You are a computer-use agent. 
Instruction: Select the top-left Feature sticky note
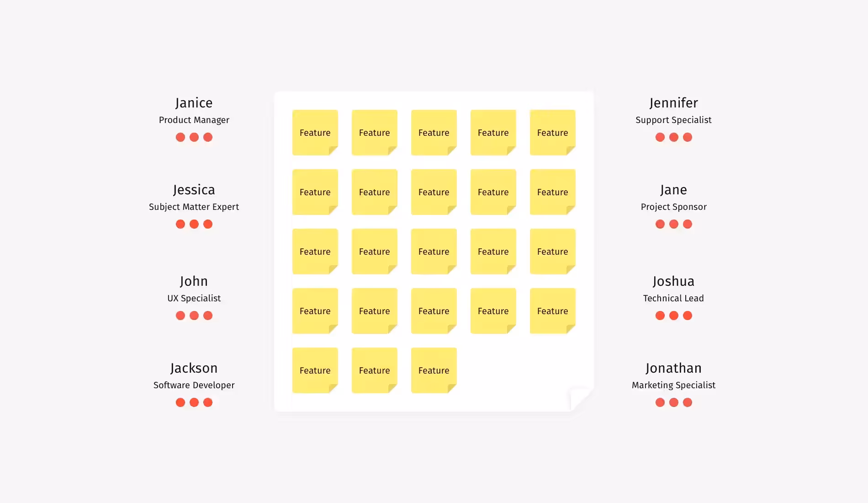(x=315, y=133)
